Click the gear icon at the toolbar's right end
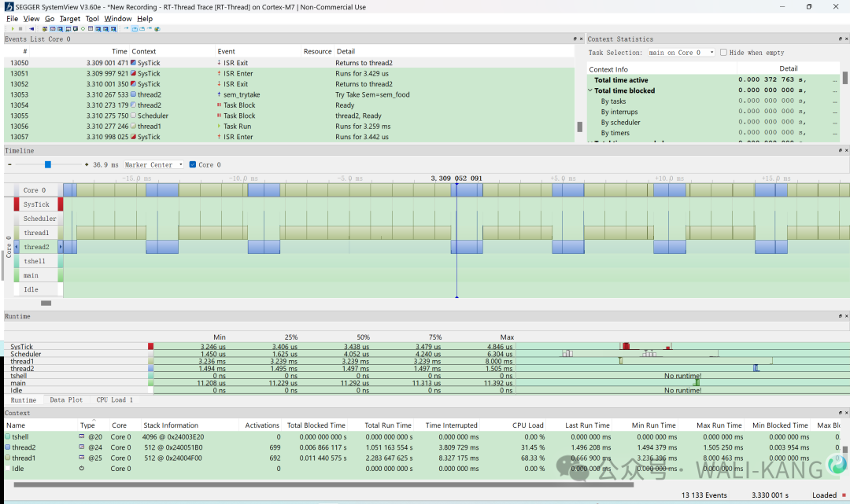Viewport: 850px width, 504px height. click(x=157, y=28)
